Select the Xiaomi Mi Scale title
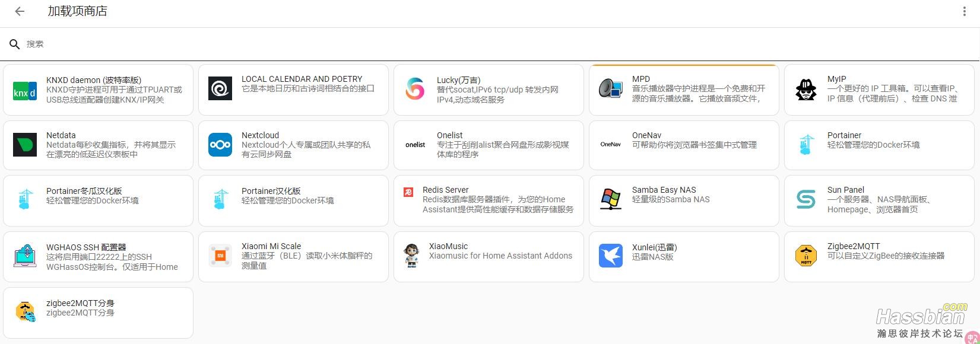 (271, 246)
